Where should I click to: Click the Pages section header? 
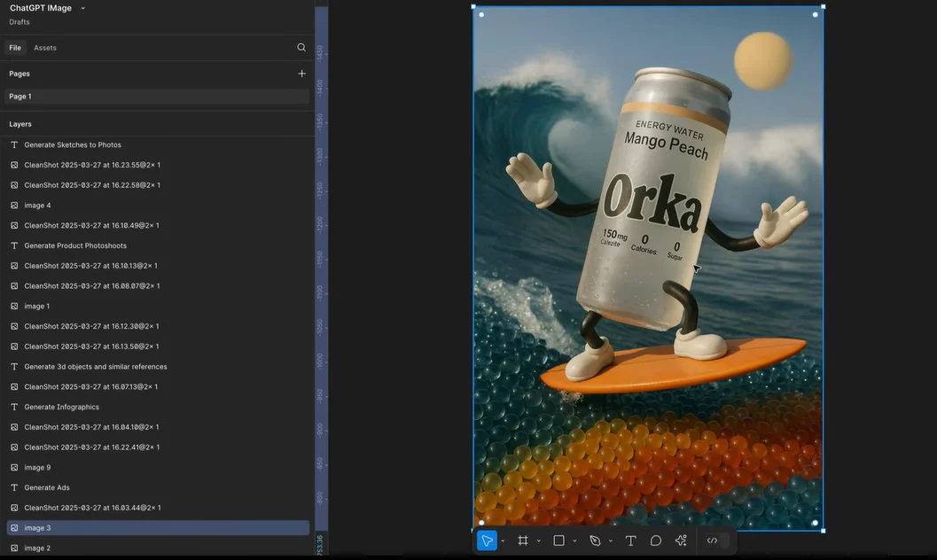20,74
